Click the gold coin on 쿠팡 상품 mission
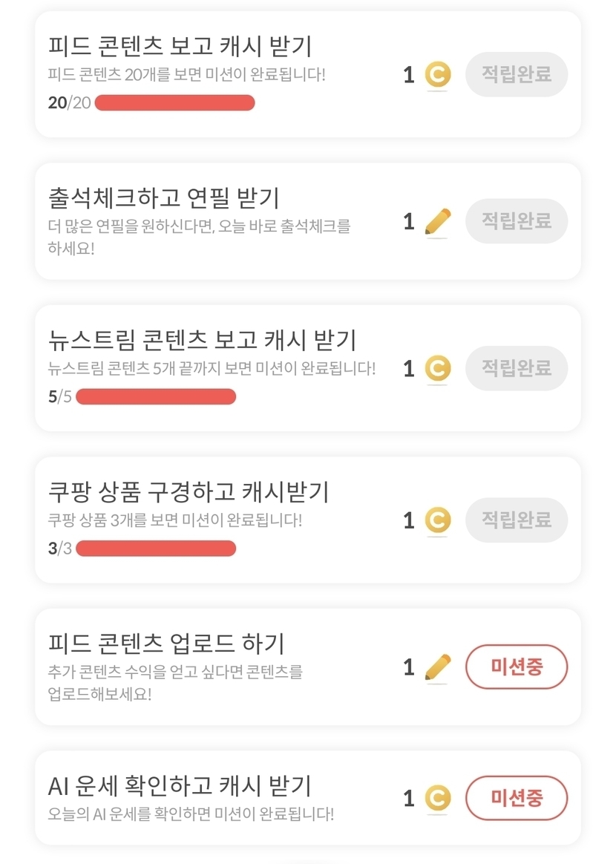The image size is (616, 864). click(438, 520)
